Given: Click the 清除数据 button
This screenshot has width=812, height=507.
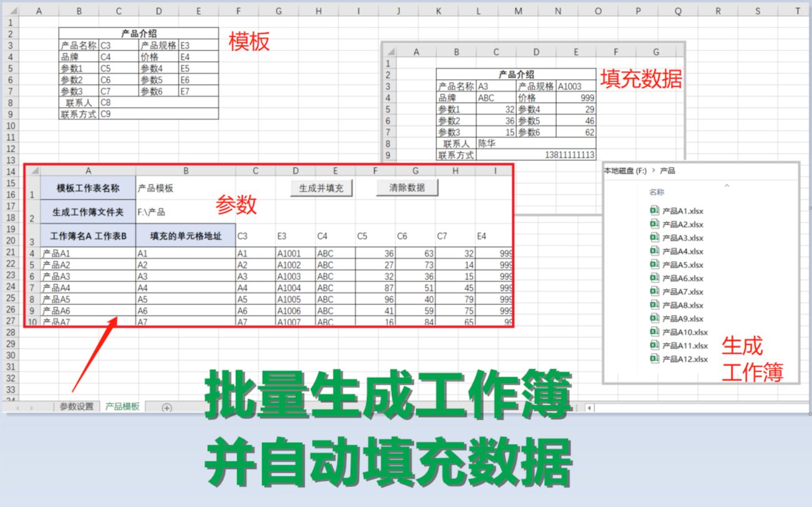Looking at the screenshot, I should [408, 187].
